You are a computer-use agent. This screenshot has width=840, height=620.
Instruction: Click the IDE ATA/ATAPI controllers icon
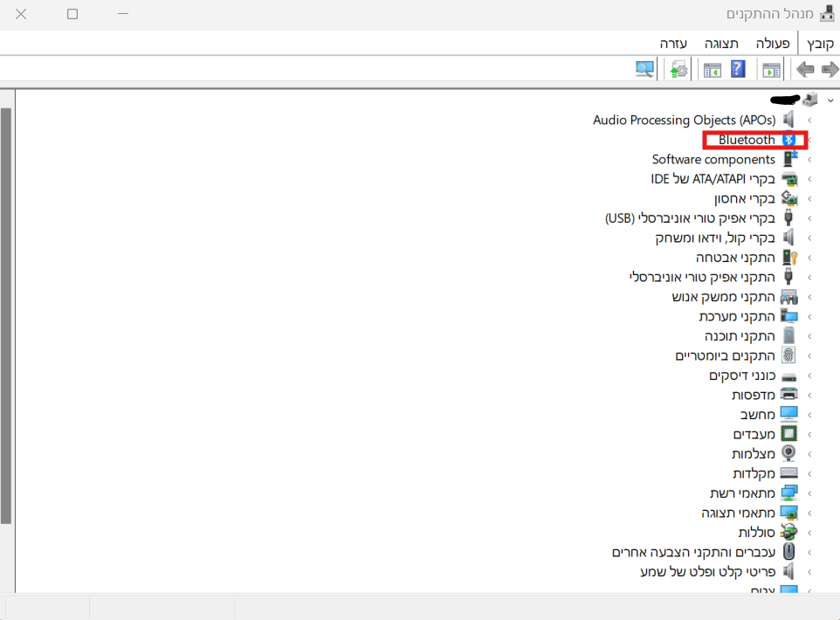coord(789,179)
